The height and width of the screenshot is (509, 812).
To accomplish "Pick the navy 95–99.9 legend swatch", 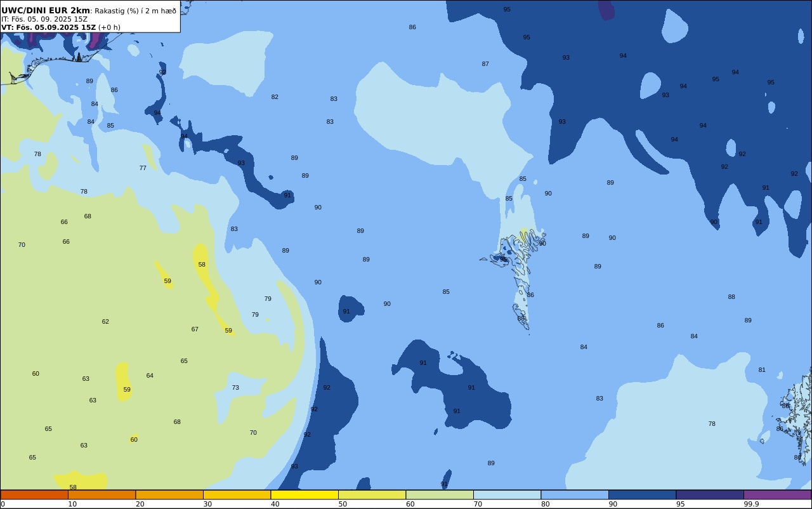I will pos(710,494).
